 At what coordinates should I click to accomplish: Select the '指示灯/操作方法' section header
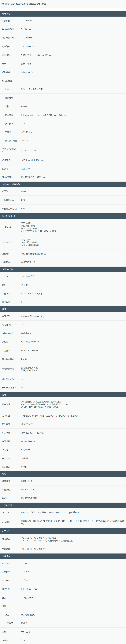pos(63,216)
